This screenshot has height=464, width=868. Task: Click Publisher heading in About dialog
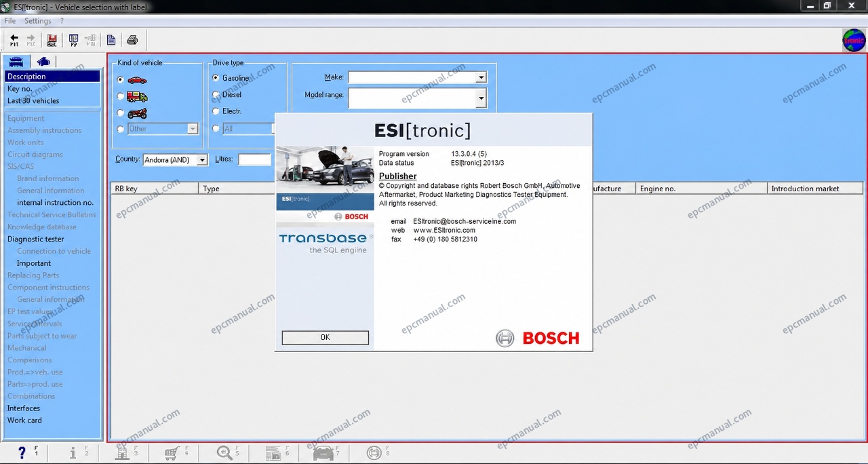click(x=398, y=176)
